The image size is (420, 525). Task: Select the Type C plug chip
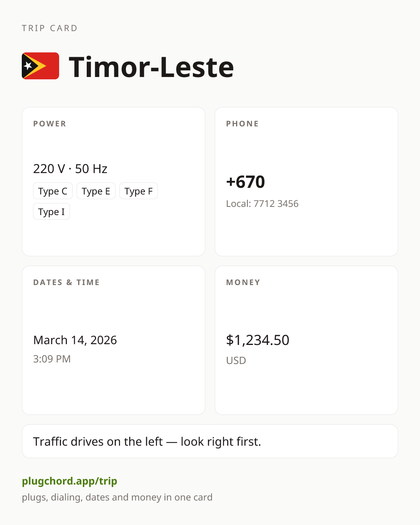tap(53, 191)
